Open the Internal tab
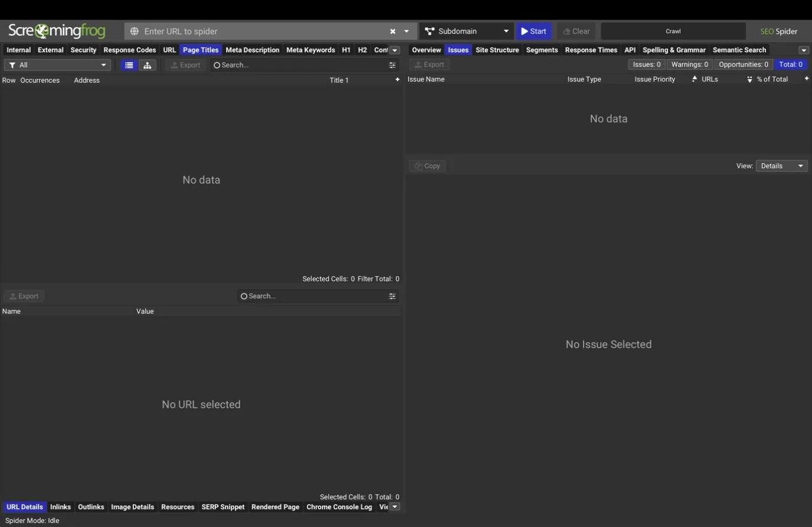This screenshot has height=527, width=812. [18, 50]
